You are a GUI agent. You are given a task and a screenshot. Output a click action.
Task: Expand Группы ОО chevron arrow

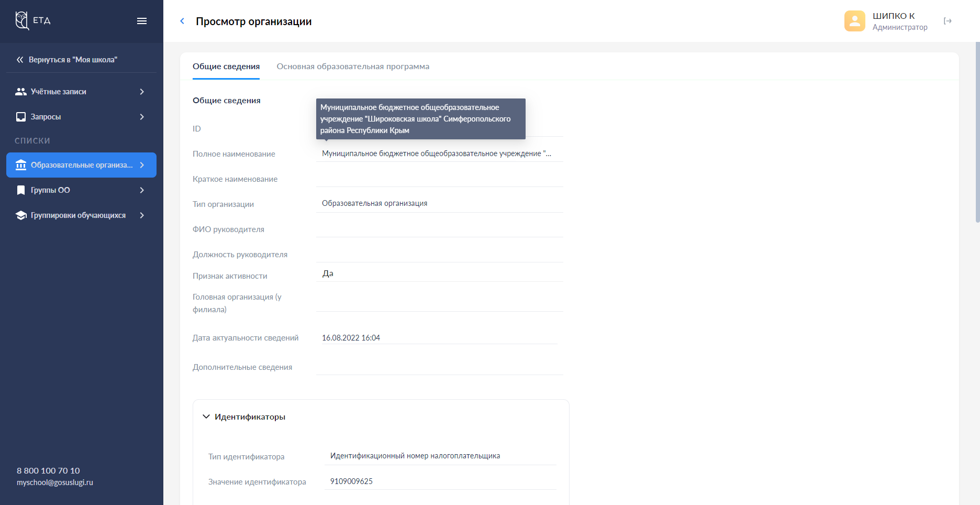click(142, 190)
